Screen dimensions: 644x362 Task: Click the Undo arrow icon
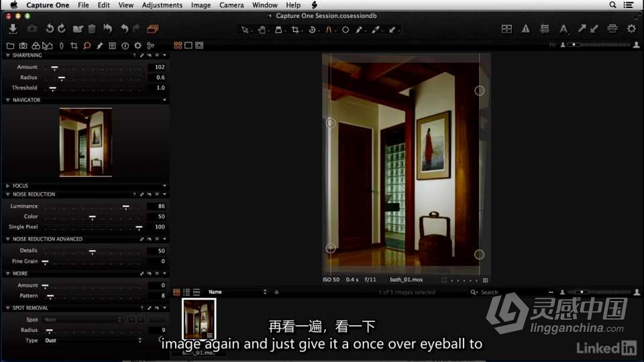125,29
